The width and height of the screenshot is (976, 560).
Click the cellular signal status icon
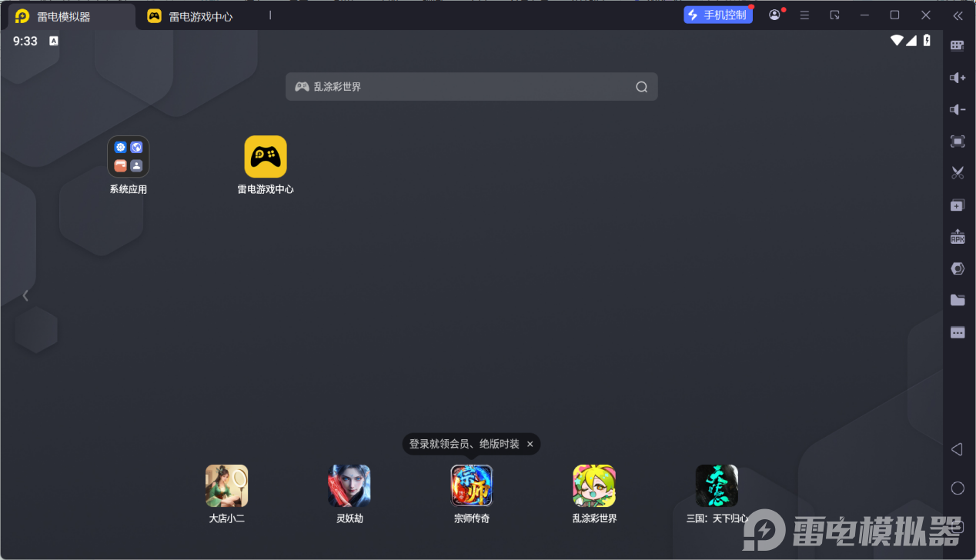click(x=911, y=40)
